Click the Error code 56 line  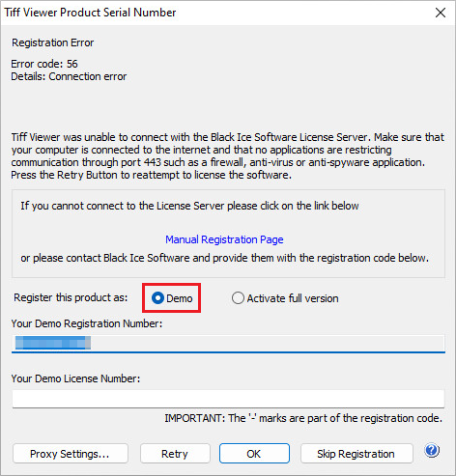coord(44,64)
